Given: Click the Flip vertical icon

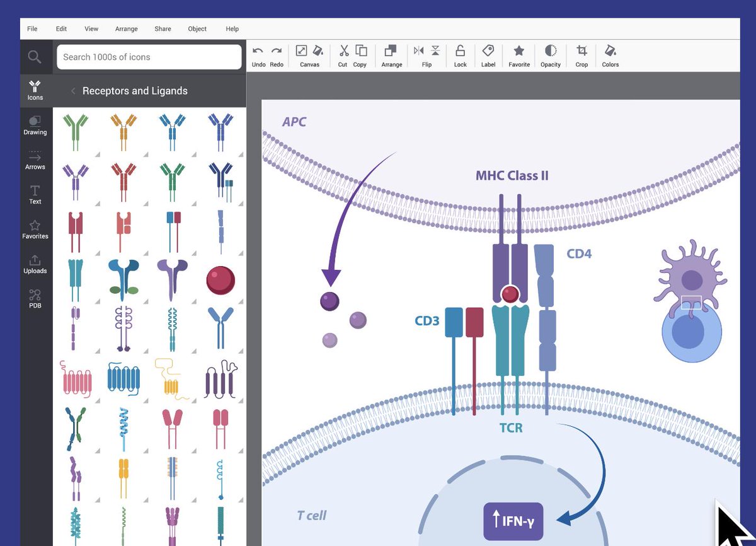Looking at the screenshot, I should [435, 50].
